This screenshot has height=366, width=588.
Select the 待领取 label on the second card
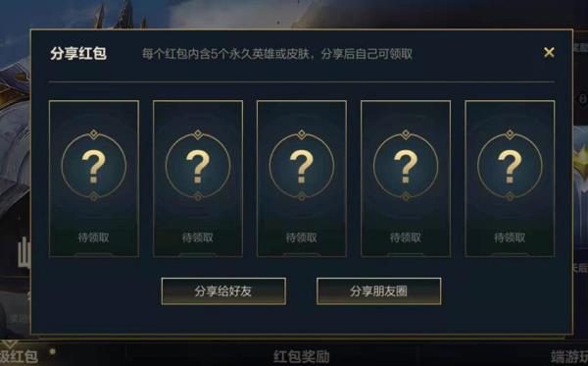tap(198, 237)
